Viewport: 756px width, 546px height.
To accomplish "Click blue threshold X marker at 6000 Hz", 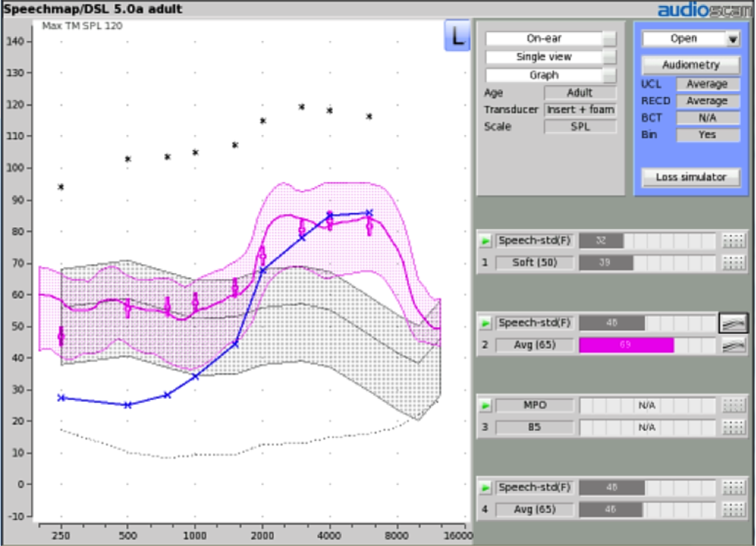I will [x=369, y=213].
